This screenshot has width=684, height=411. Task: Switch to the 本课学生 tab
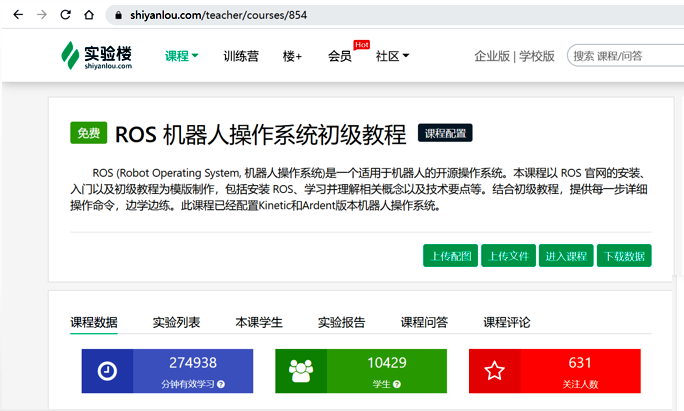259,322
